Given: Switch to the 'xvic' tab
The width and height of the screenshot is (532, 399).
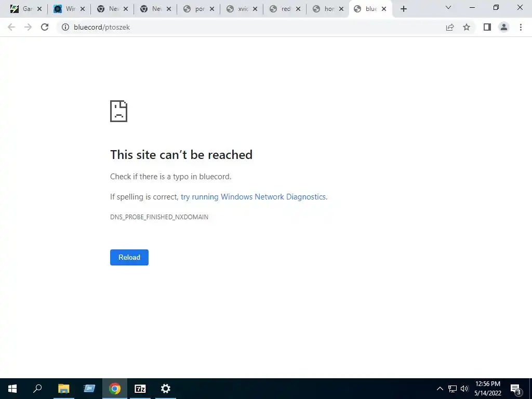Looking at the screenshot, I should (238, 9).
